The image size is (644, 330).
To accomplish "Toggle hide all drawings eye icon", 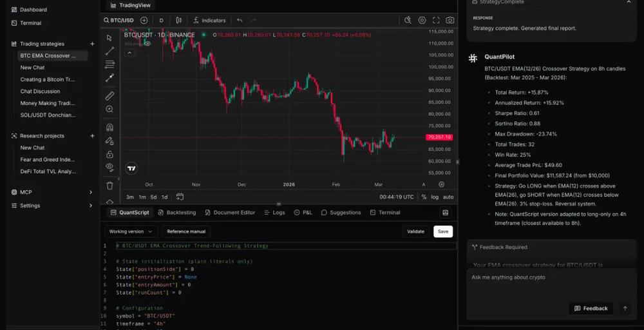I will (x=109, y=167).
